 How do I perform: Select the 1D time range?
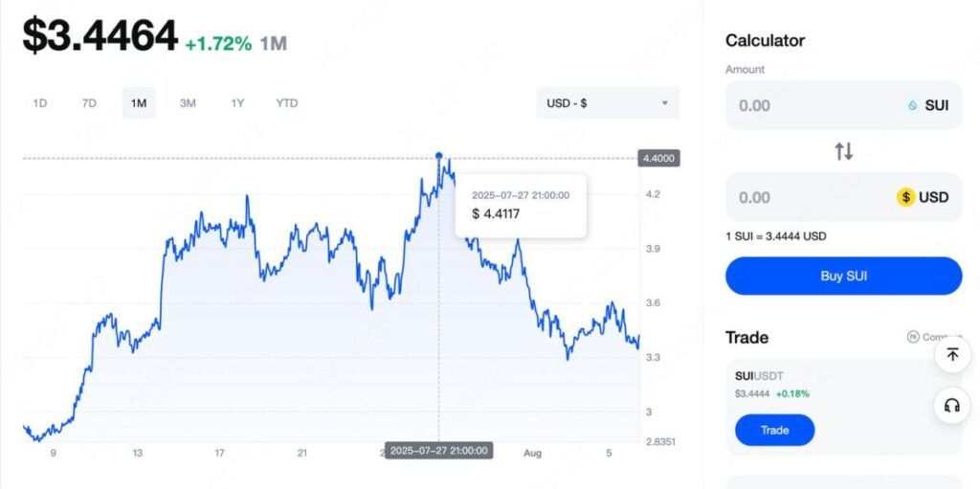coord(40,103)
